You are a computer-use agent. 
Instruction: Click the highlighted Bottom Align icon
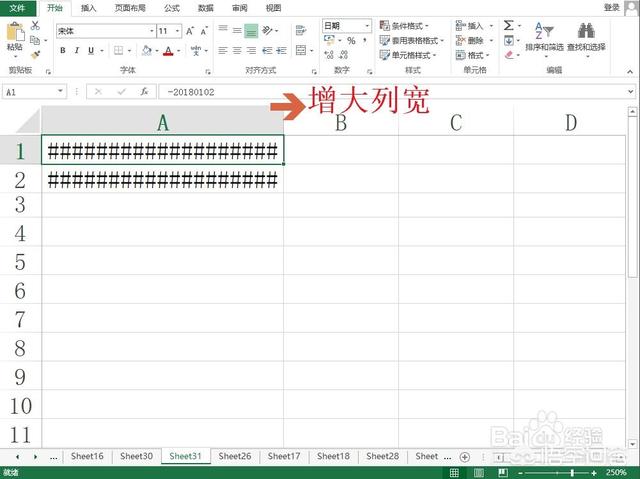point(251,31)
